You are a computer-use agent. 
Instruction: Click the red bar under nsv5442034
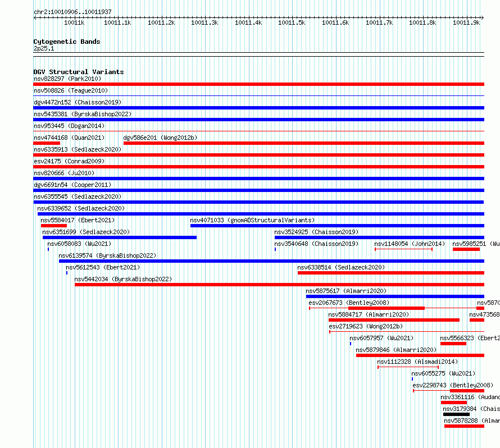click(279, 285)
